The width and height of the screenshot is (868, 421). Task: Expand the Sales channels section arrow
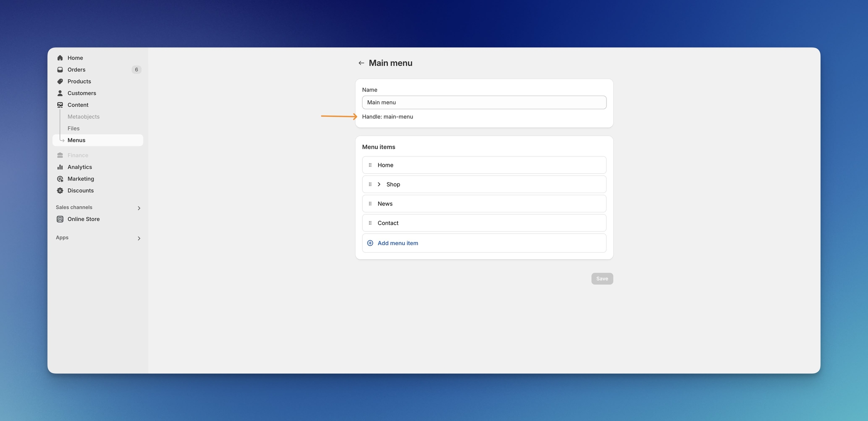(139, 208)
